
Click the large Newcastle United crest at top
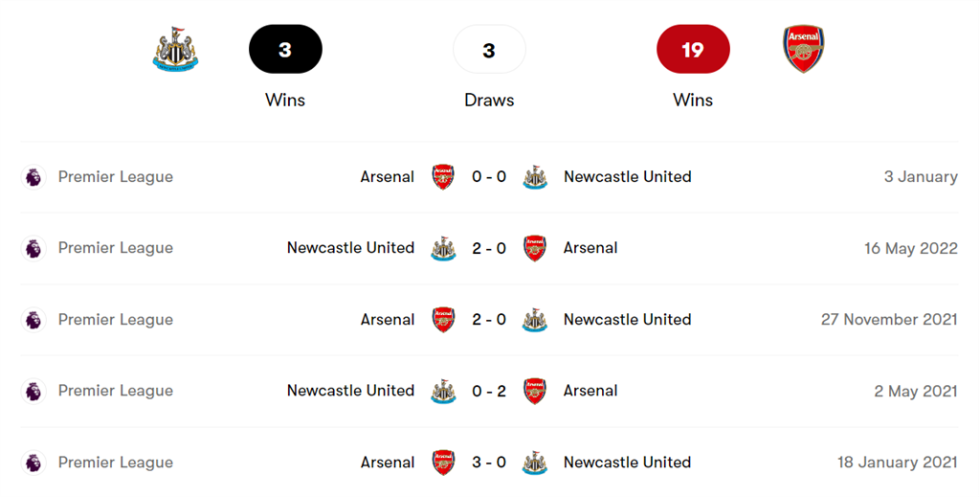point(176,50)
